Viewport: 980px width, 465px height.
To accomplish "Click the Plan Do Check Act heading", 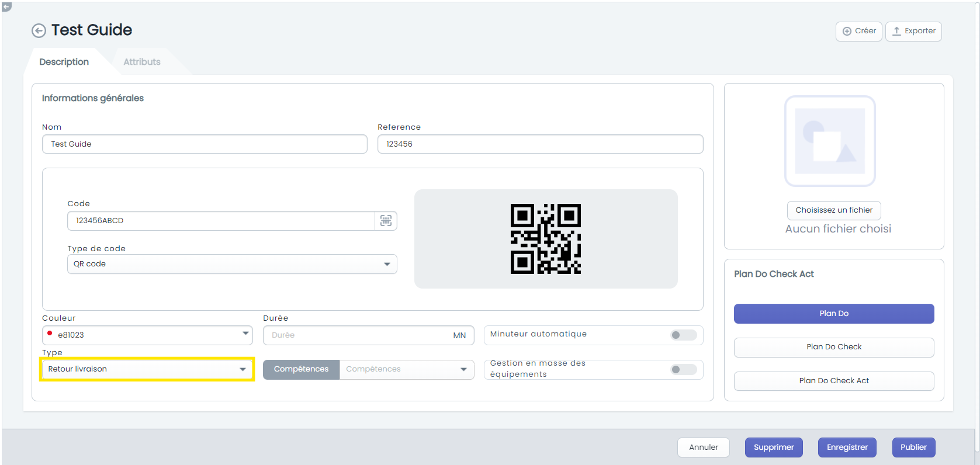I will [774, 274].
